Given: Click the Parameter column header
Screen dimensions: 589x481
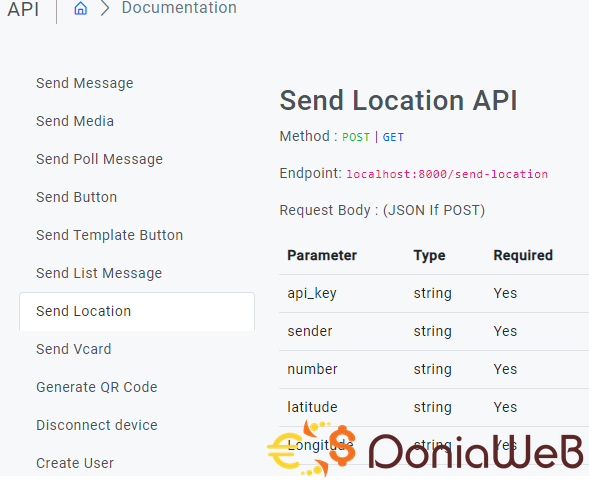Looking at the screenshot, I should point(322,255).
